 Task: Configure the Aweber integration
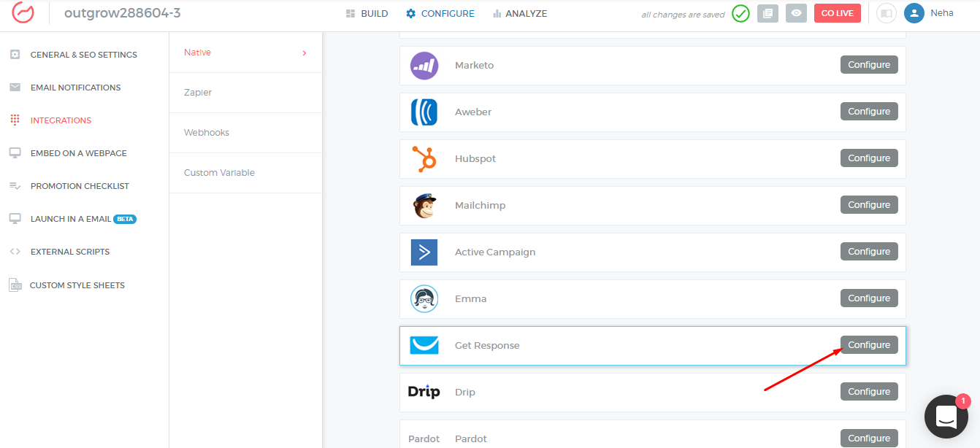coord(869,112)
